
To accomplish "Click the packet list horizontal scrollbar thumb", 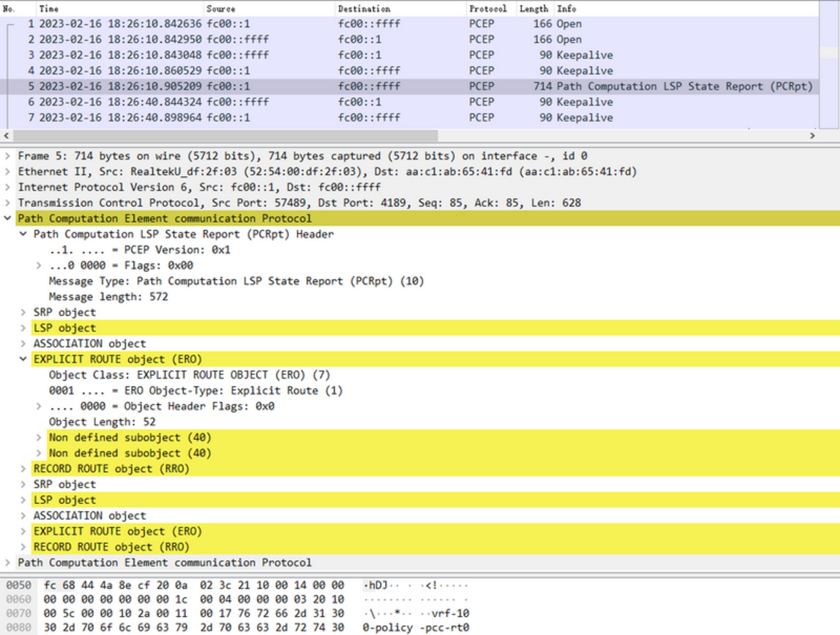I will pyautogui.click(x=225, y=136).
